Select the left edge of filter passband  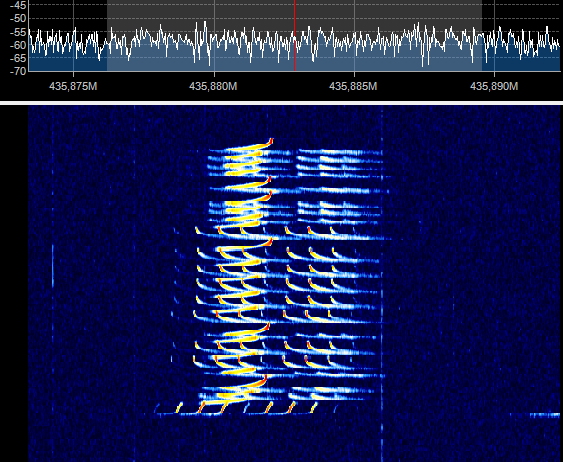point(107,36)
